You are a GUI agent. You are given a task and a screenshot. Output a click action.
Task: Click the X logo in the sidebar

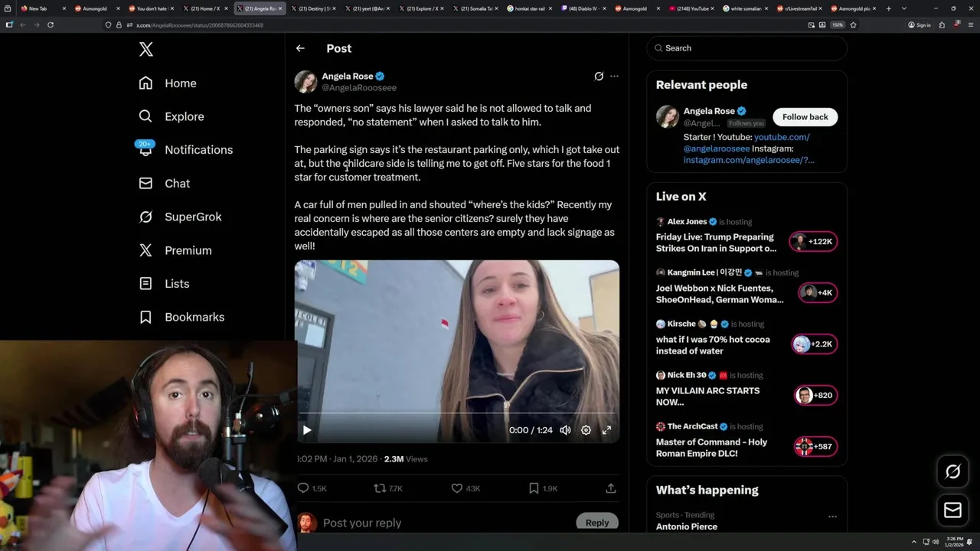(146, 50)
